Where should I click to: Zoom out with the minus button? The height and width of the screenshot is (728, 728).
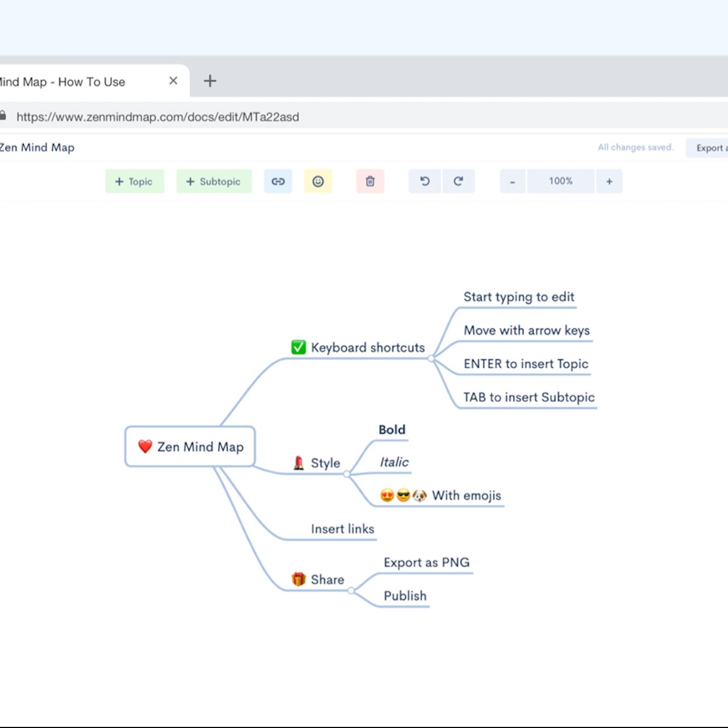coord(512,181)
